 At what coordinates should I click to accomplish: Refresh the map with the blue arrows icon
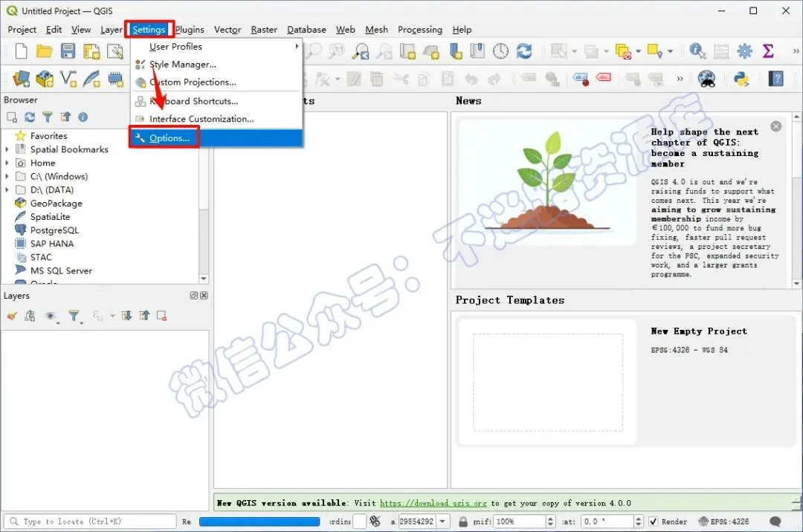[524, 51]
